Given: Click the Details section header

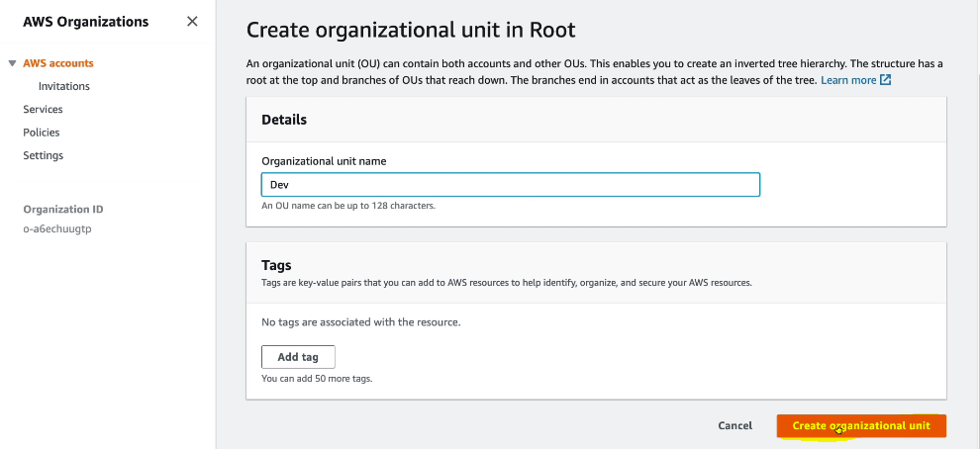Looking at the screenshot, I should 284,120.
